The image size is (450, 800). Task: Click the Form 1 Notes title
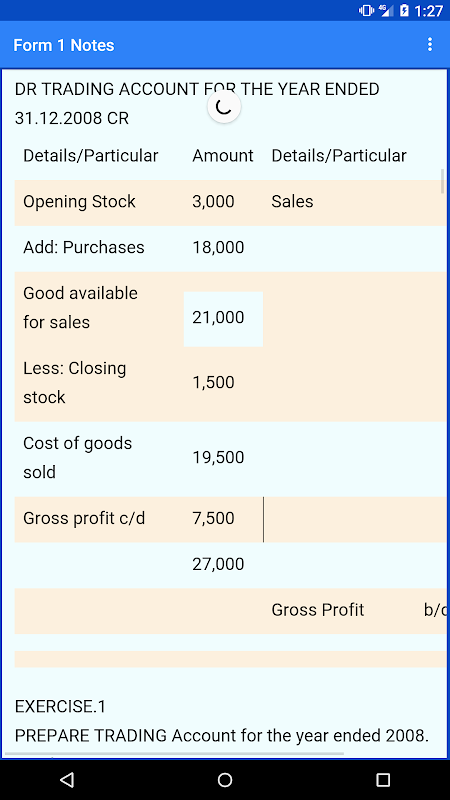pyautogui.click(x=64, y=45)
